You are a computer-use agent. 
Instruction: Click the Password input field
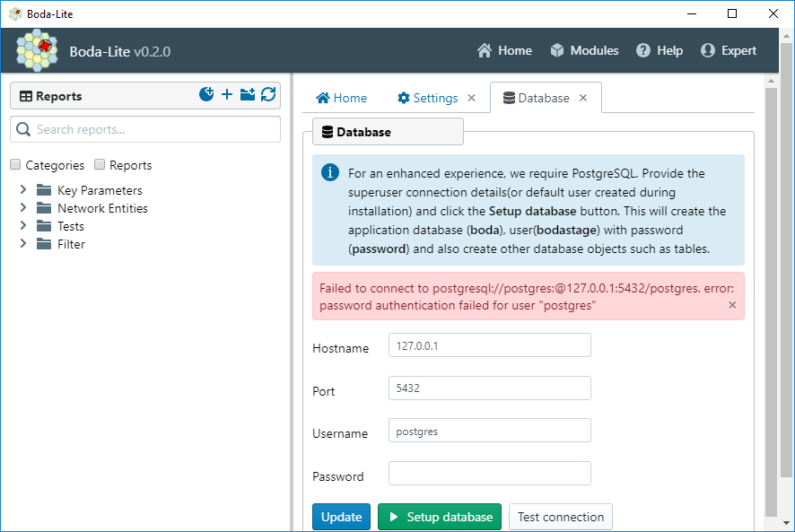pyautogui.click(x=489, y=473)
